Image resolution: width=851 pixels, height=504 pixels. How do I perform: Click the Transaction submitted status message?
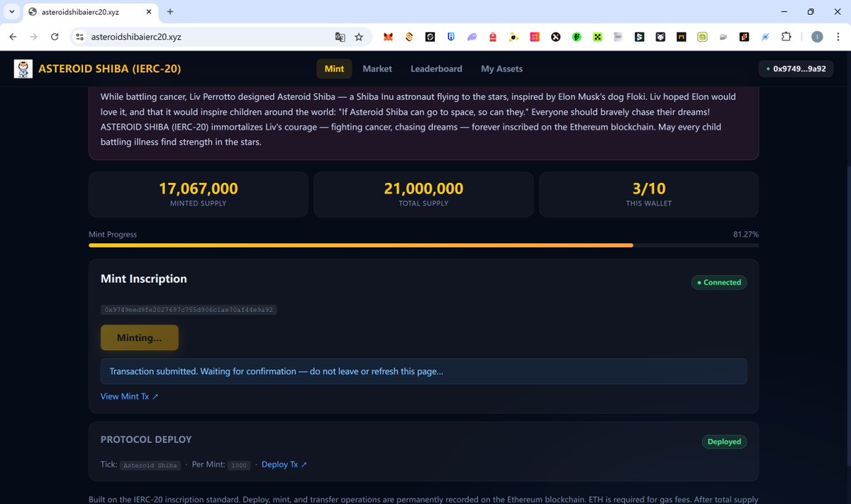click(x=423, y=371)
